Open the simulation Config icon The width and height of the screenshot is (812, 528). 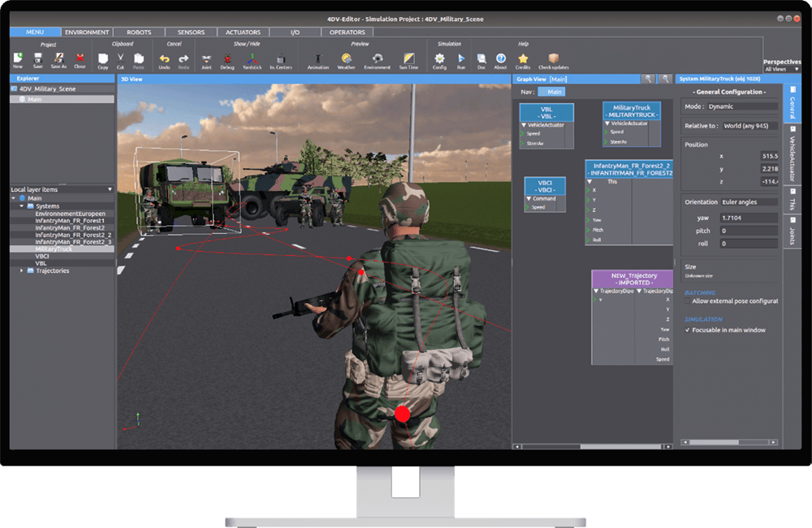click(438, 57)
